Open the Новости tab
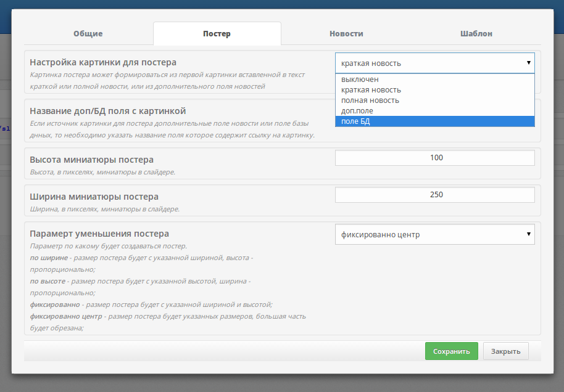 346,34
